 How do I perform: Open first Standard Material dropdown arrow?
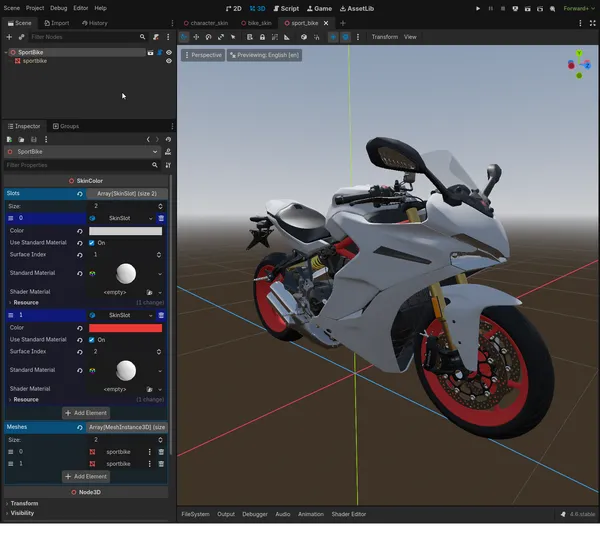[160, 274]
